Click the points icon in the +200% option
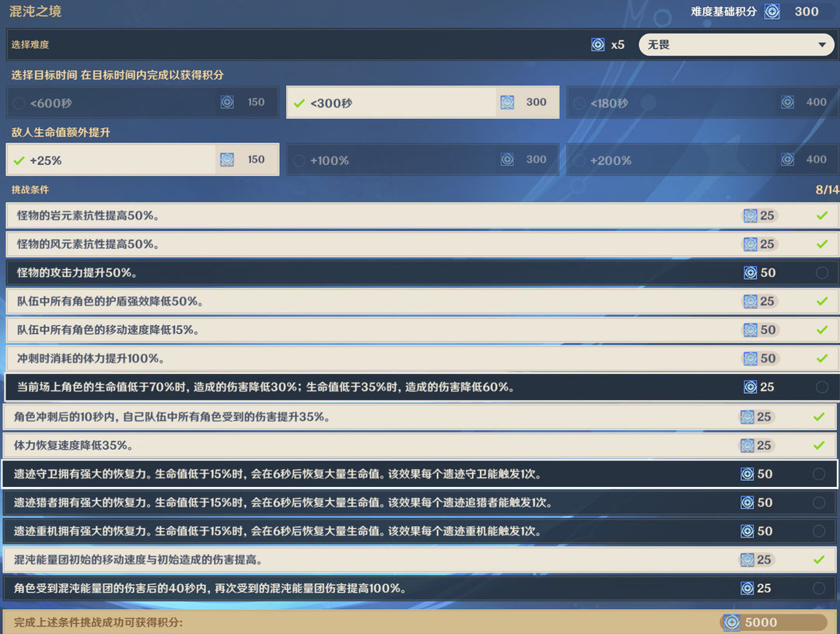This screenshot has width=840, height=634. tap(787, 159)
